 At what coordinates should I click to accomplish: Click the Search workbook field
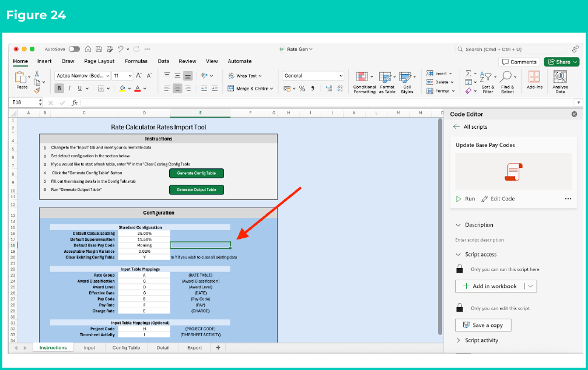pos(511,49)
